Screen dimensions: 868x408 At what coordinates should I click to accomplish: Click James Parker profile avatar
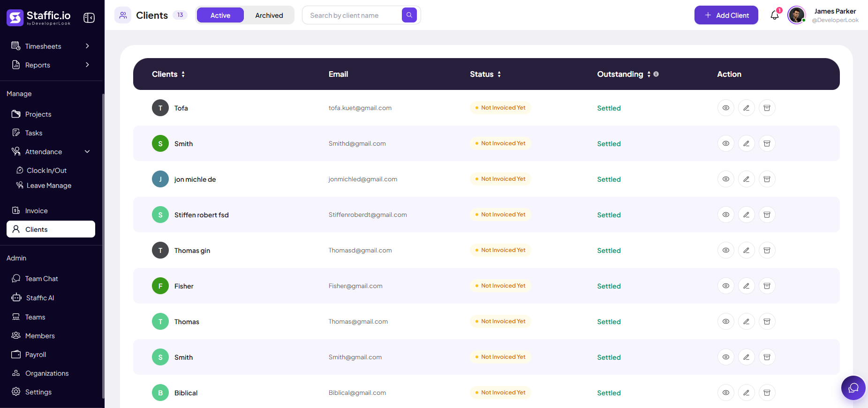pyautogui.click(x=796, y=15)
